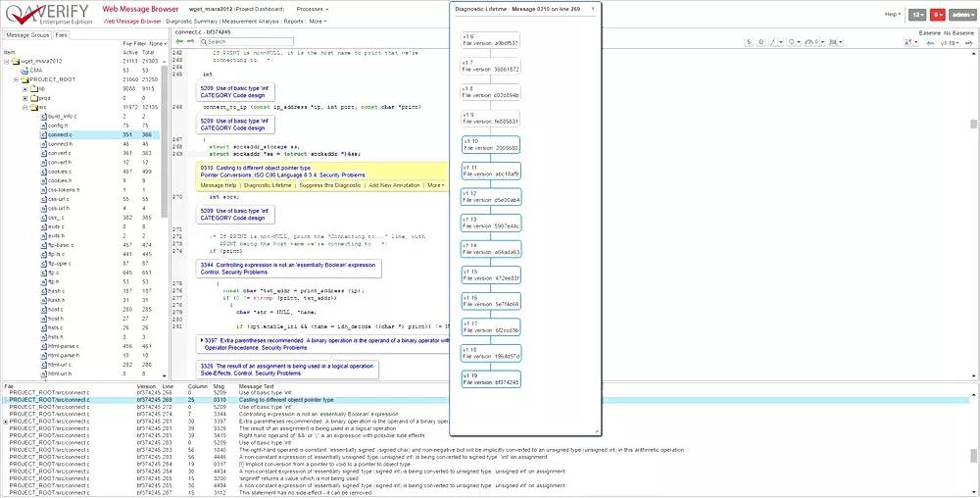Open the Help dropdown
Screen dimensions: 980x498
point(893,14)
